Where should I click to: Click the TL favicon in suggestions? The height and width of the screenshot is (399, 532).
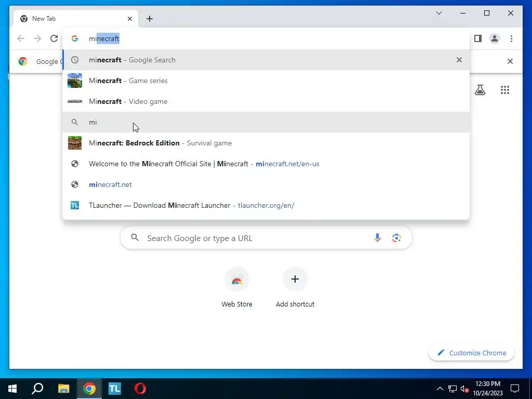point(75,205)
